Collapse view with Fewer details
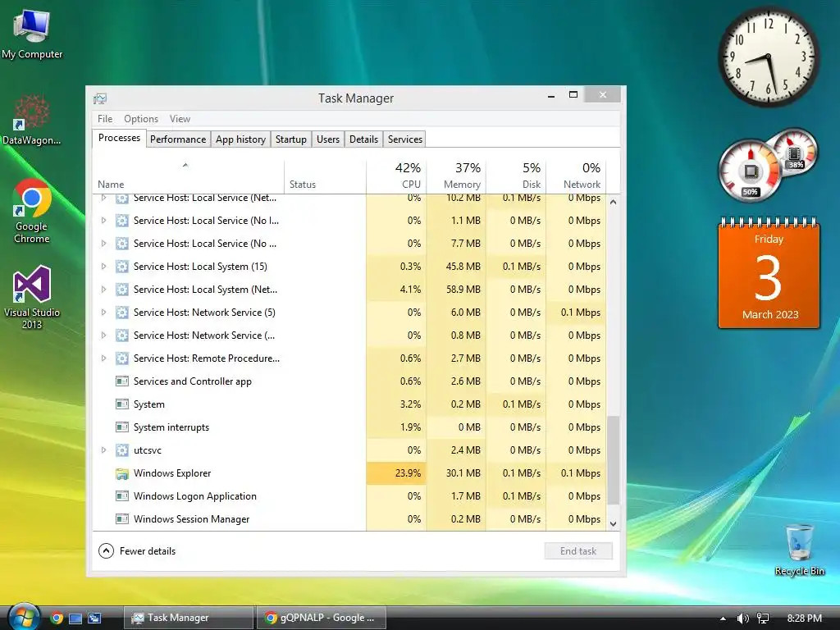Screen dimensions: 840x630 pyautogui.click(x=137, y=551)
